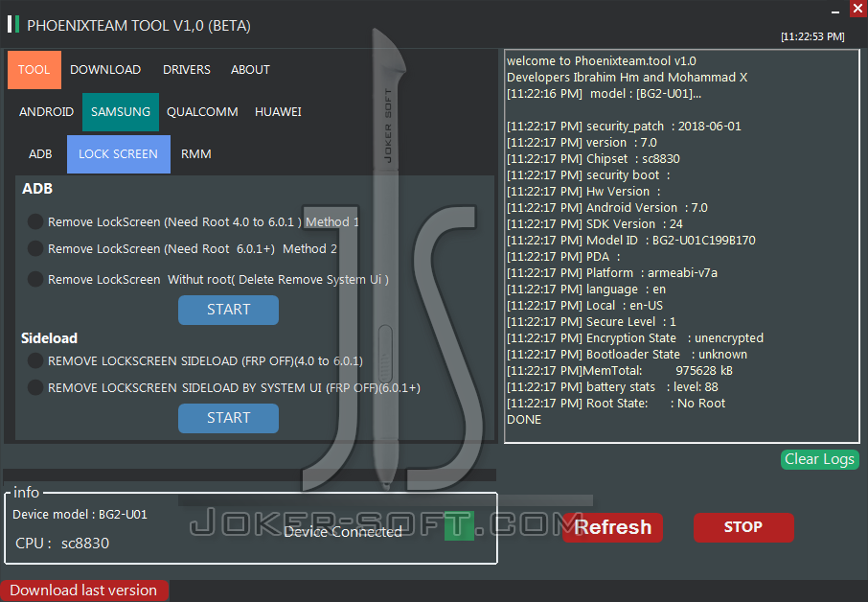Click the Local : en-US log line
868x602 pixels.
tap(584, 306)
